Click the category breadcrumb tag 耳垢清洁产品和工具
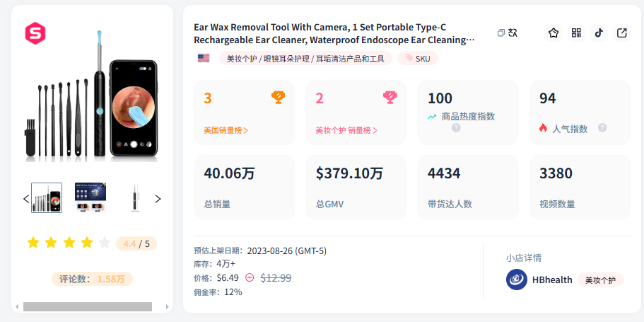Screen dimensions: 644x322 click(x=350, y=59)
